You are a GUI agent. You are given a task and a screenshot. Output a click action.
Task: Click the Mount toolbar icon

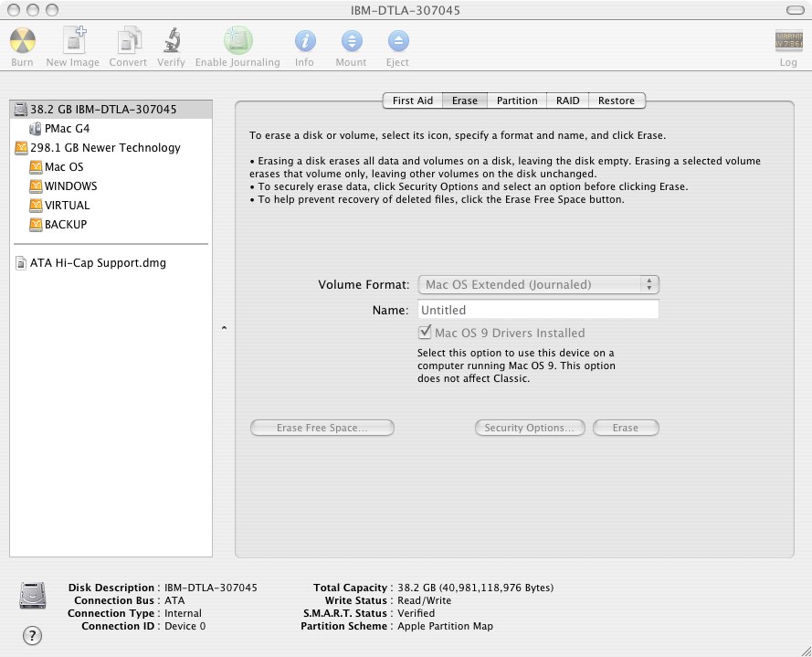(x=351, y=41)
